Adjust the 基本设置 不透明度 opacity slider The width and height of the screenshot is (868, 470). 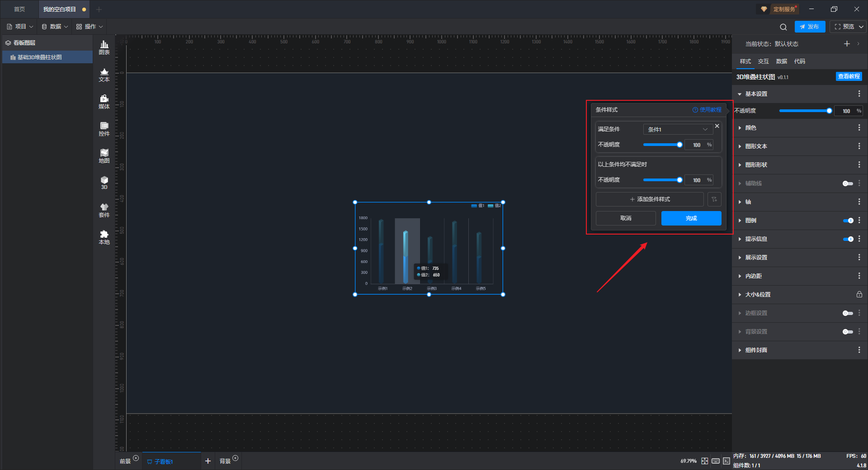point(805,111)
